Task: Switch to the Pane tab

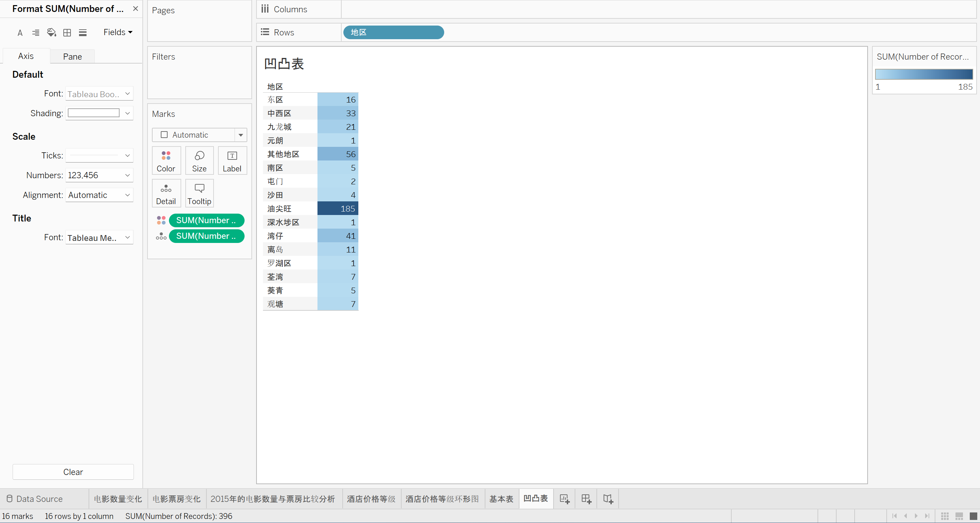Action: point(72,56)
